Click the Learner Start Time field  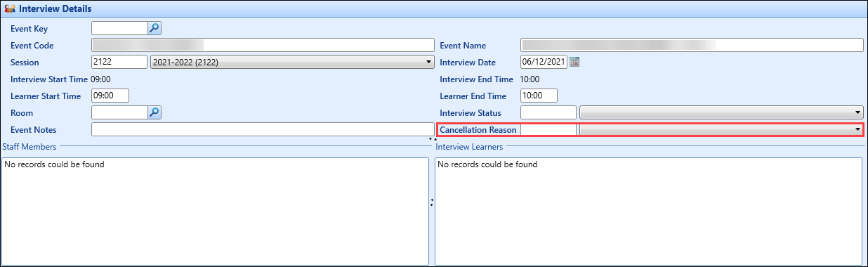(110, 96)
